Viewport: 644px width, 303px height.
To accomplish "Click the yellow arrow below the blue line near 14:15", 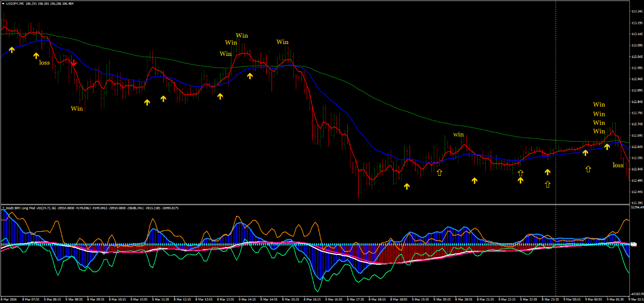I will pyautogui.click(x=250, y=76).
